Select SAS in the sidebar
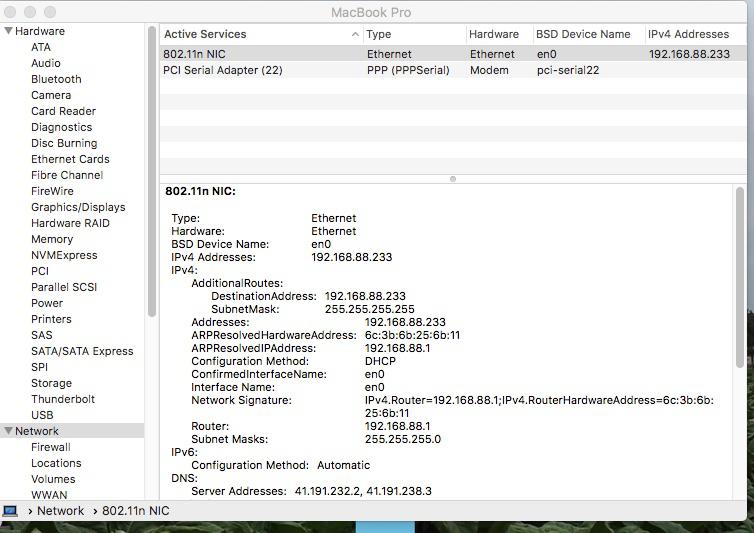 [42, 335]
